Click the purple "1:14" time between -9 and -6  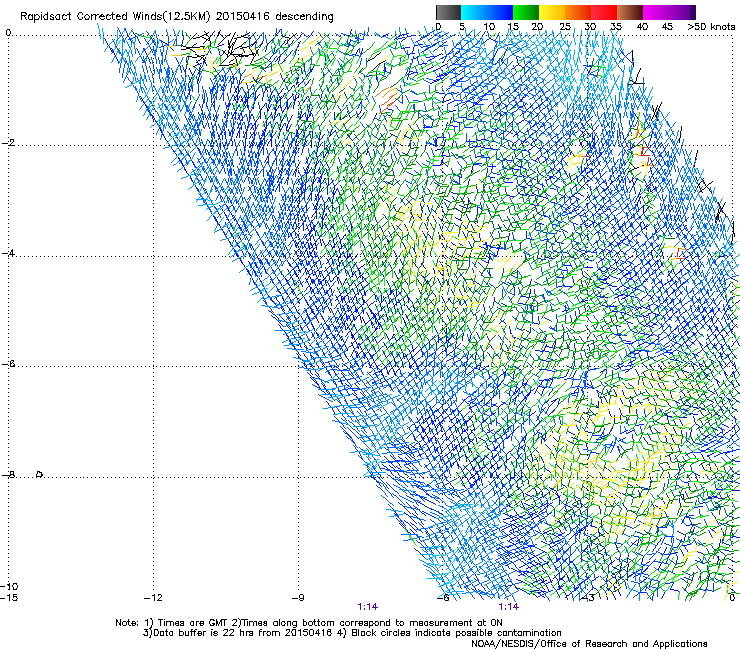368,607
